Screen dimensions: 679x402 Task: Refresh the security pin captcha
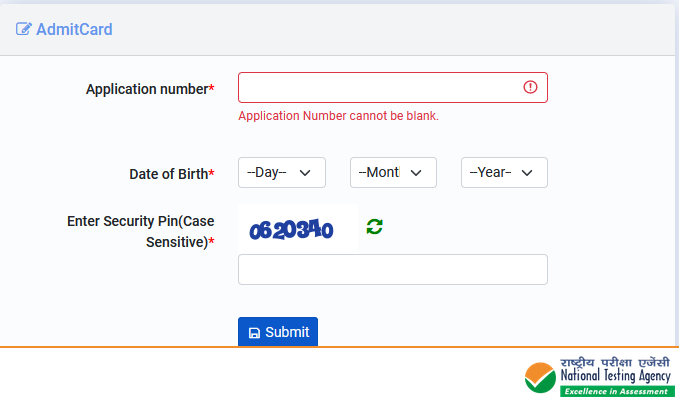(374, 227)
